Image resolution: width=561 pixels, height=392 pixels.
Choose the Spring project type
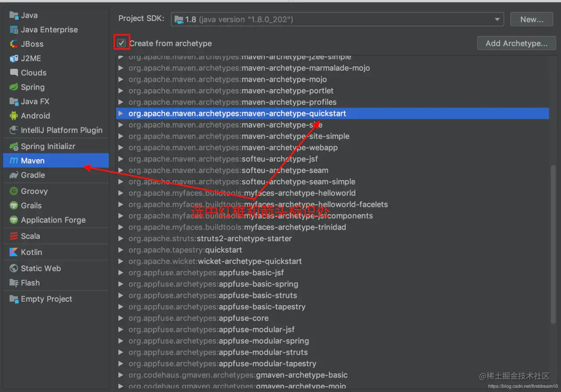pos(56,87)
